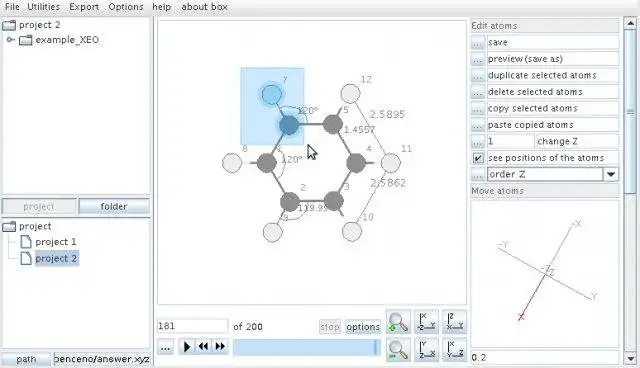640x368 pixels.
Task: Click the scrollbar up arrow in right panel
Action: pos(630,23)
